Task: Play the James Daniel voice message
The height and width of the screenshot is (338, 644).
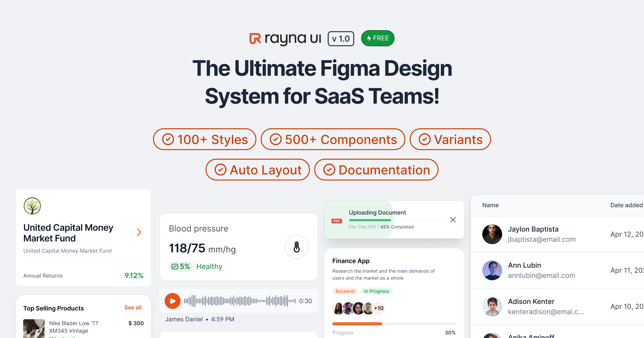Action: [173, 301]
